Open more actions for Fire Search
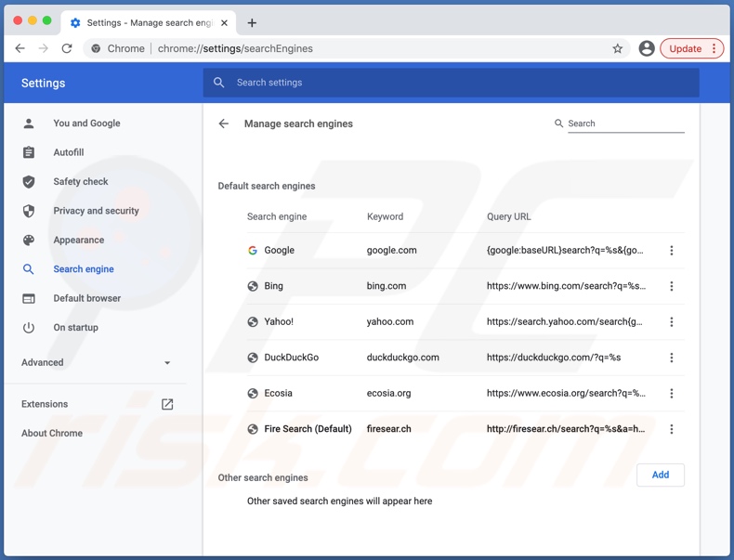The height and width of the screenshot is (560, 734). click(x=671, y=429)
